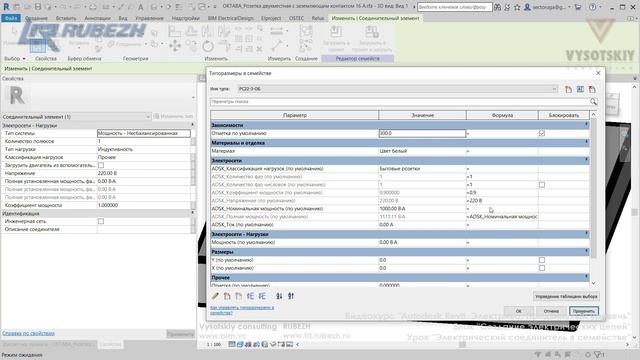This screenshot has width=640, height=360.
Task: Click sort parameters descending icon
Action: (x=291, y=296)
